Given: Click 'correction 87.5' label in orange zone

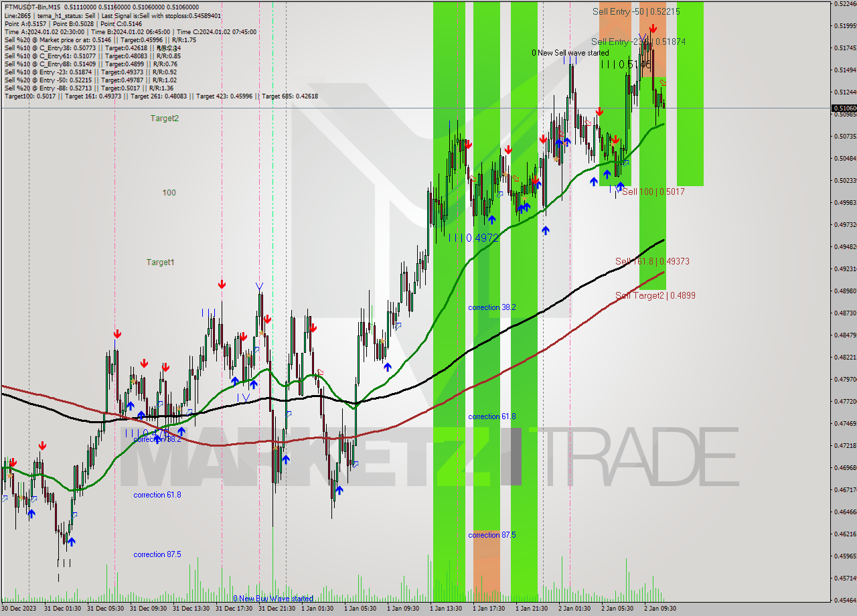Looking at the screenshot, I should [492, 535].
